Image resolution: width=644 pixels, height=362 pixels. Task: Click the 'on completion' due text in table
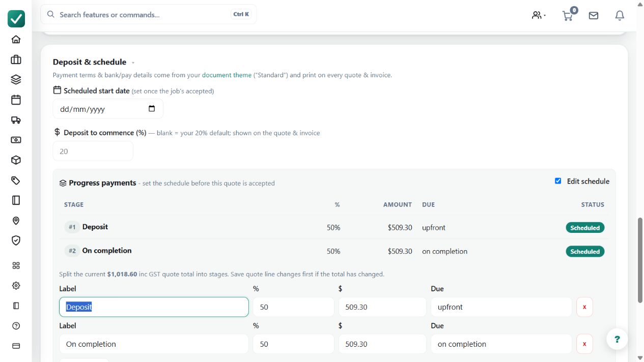click(x=444, y=251)
